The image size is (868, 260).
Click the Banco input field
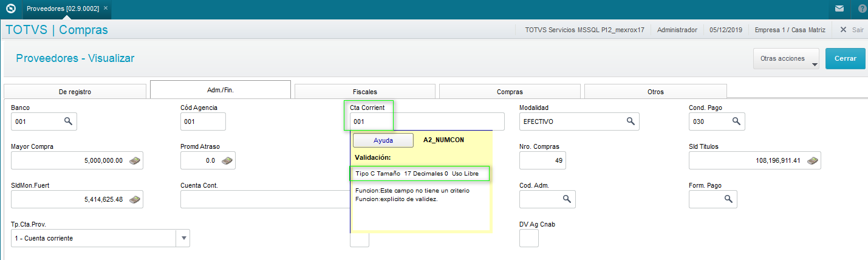pos(44,121)
